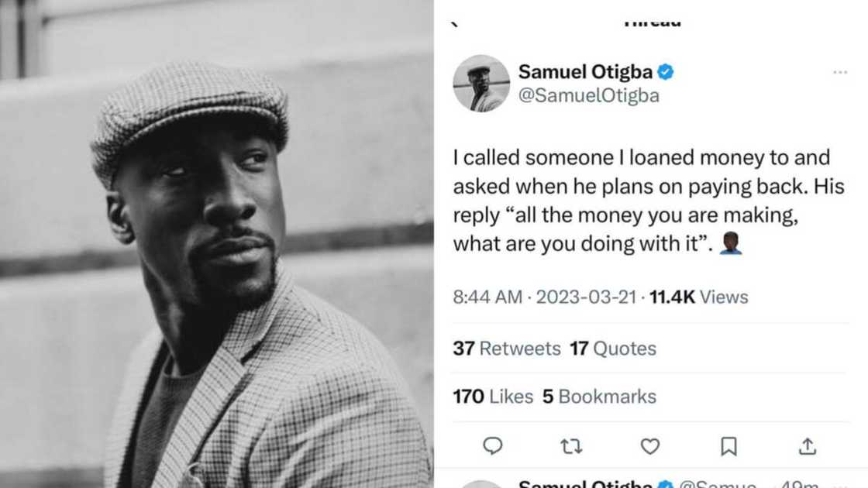Show the 17 Quotes list
The image size is (868, 488).
pos(613,349)
